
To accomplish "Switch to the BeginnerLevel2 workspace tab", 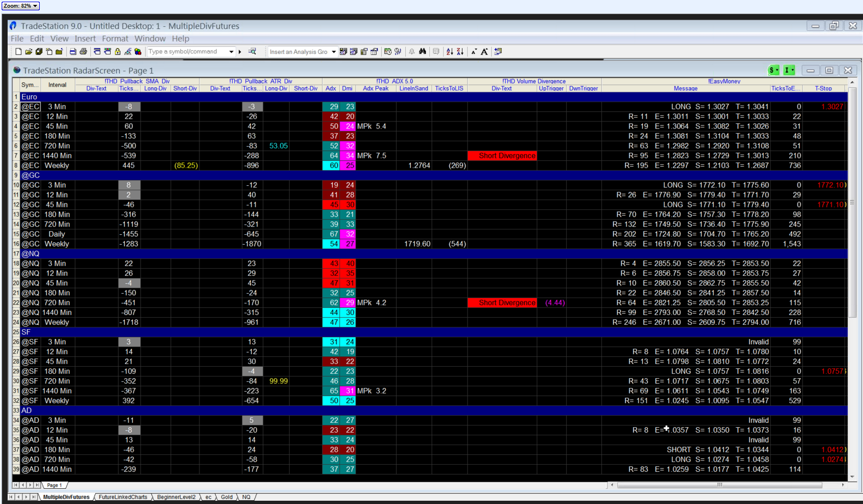I will [176, 497].
